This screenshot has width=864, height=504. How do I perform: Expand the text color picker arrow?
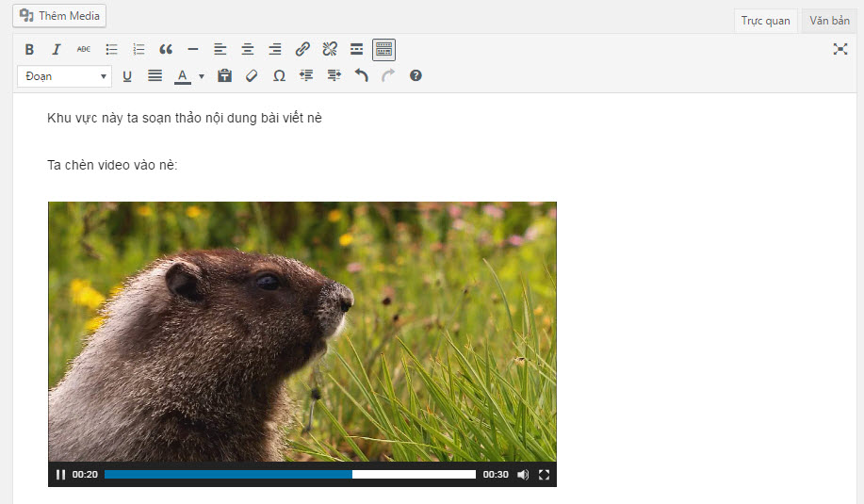point(201,76)
